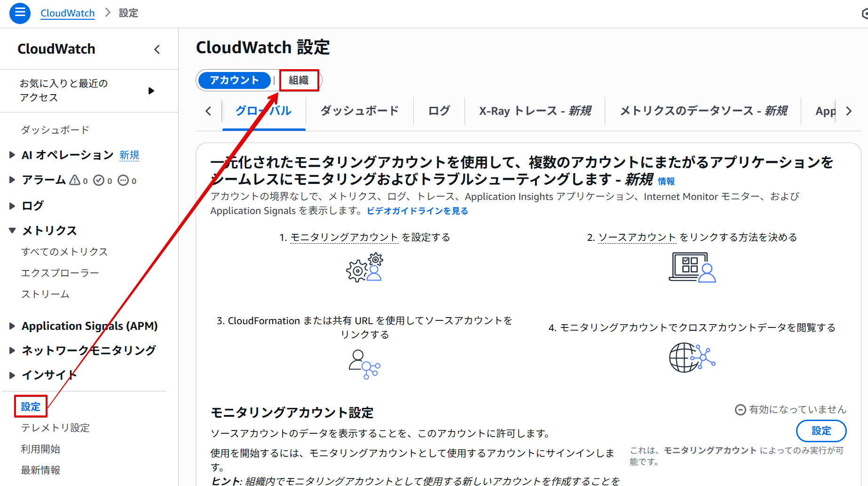This screenshot has width=868, height=486.
Task: Open ビデオガイドラインを見る link
Action: click(418, 211)
